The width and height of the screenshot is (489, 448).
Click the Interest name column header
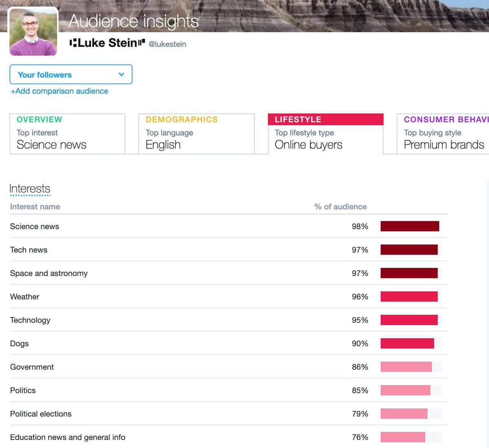(x=35, y=207)
